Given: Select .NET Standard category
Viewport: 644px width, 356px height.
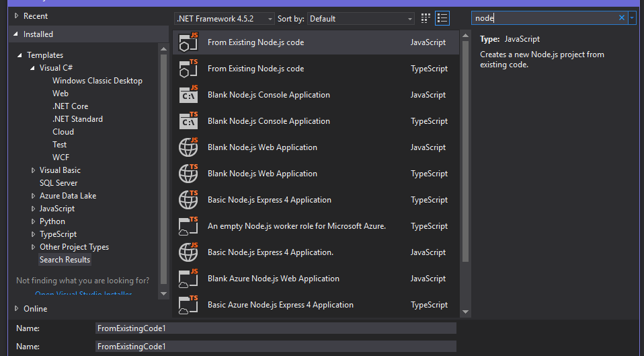Looking at the screenshot, I should tap(77, 119).
